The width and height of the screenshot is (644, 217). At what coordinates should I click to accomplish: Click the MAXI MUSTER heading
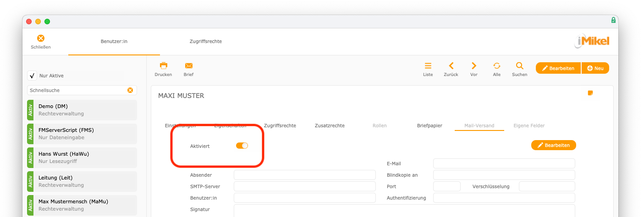click(181, 96)
